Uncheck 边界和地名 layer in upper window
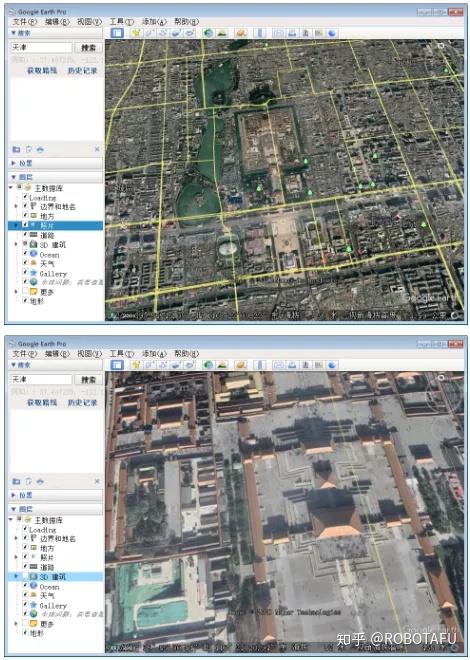470x660 pixels. [x=25, y=206]
